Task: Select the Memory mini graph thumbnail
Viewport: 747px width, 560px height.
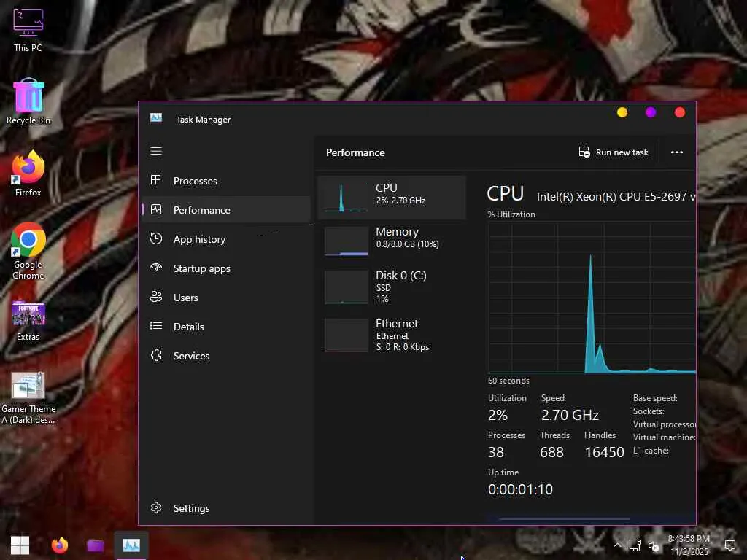Action: click(x=347, y=241)
